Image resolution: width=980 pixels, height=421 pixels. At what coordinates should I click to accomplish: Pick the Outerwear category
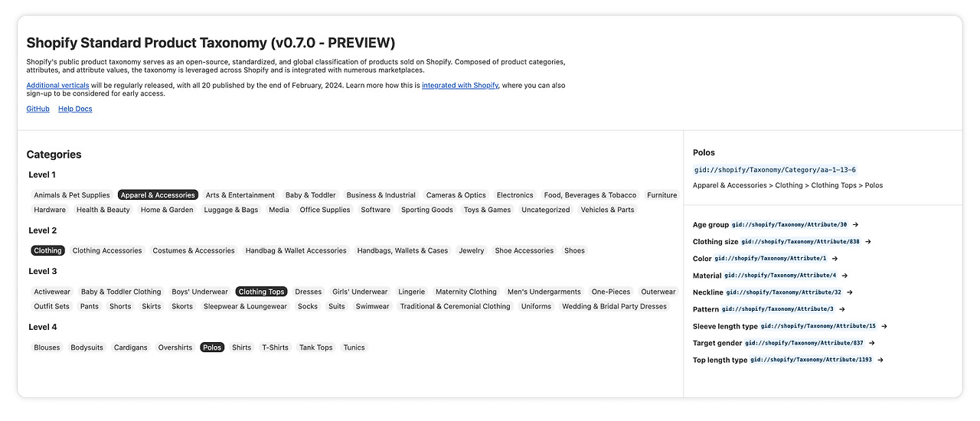658,292
